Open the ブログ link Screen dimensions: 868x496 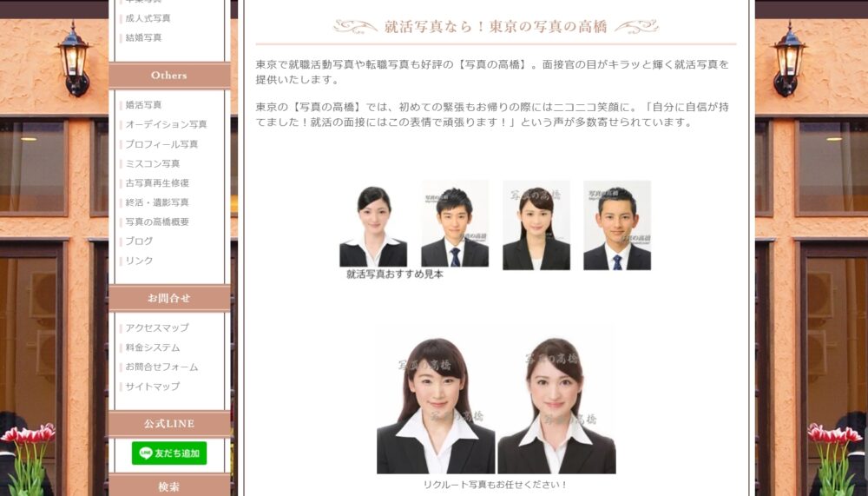coord(139,241)
